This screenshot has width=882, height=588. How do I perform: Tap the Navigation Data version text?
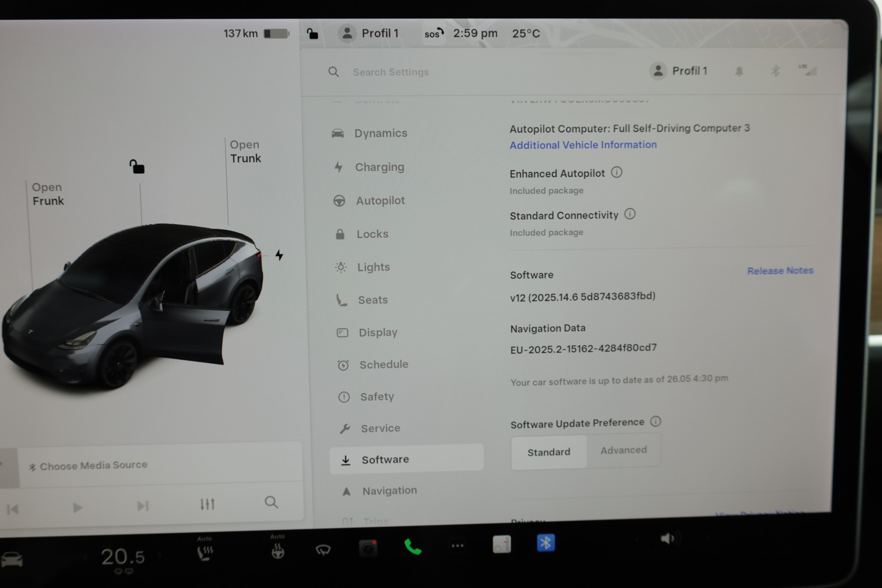[584, 348]
